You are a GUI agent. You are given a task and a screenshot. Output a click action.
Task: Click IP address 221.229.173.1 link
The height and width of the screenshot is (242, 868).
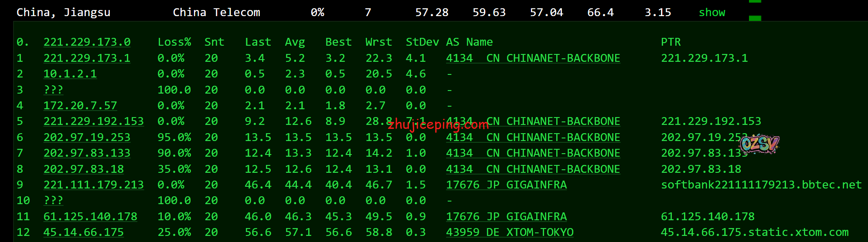87,58
